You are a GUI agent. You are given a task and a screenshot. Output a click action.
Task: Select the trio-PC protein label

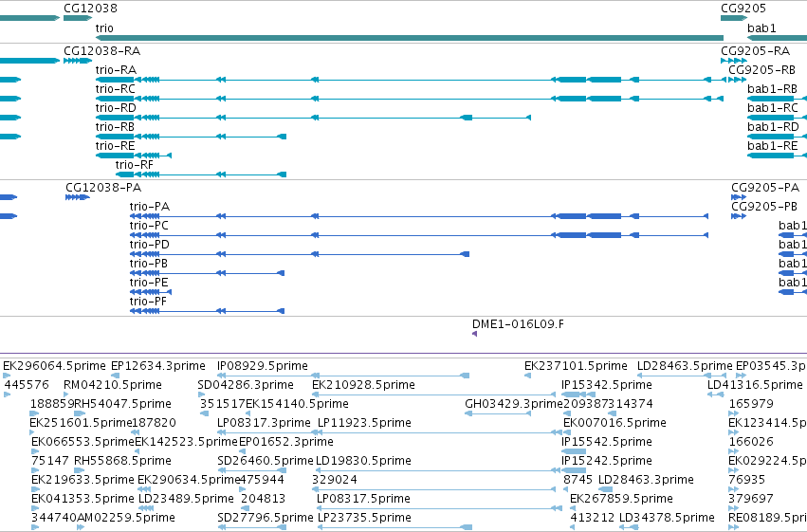click(x=149, y=226)
